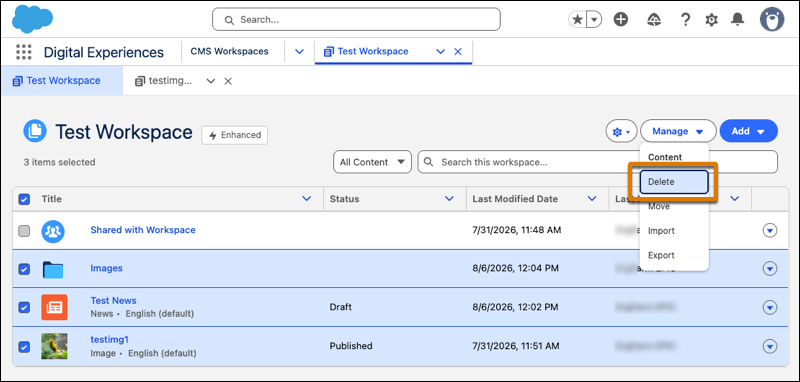Image resolution: width=800 pixels, height=382 pixels.
Task: Open row actions for Shared with Workspace
Action: 770,231
